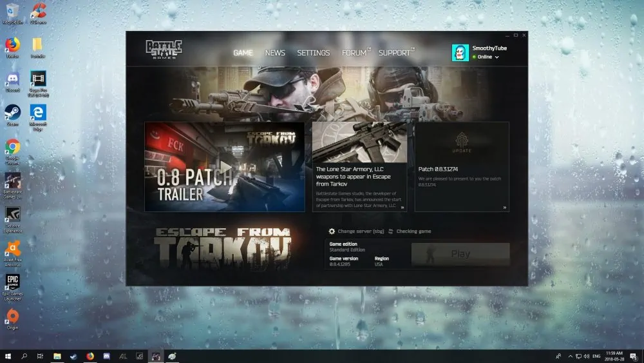Click the Battlestate Games logo
This screenshot has width=644, height=363.
pyautogui.click(x=164, y=50)
